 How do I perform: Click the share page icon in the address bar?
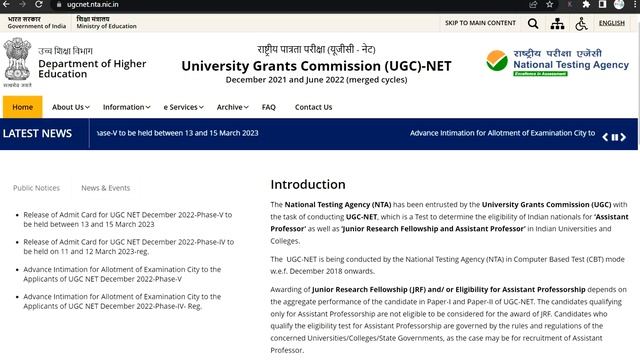[x=533, y=4]
